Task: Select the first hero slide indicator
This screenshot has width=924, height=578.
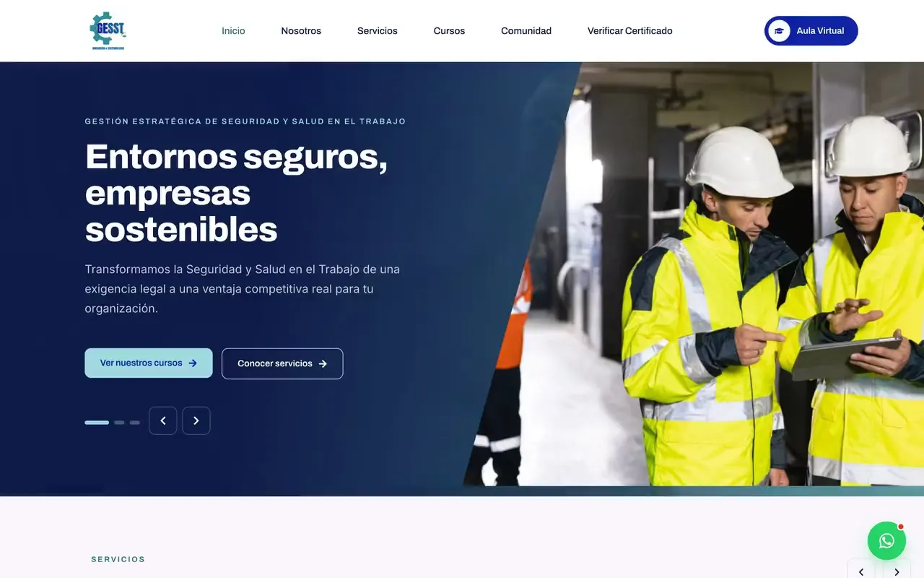Action: coord(97,423)
